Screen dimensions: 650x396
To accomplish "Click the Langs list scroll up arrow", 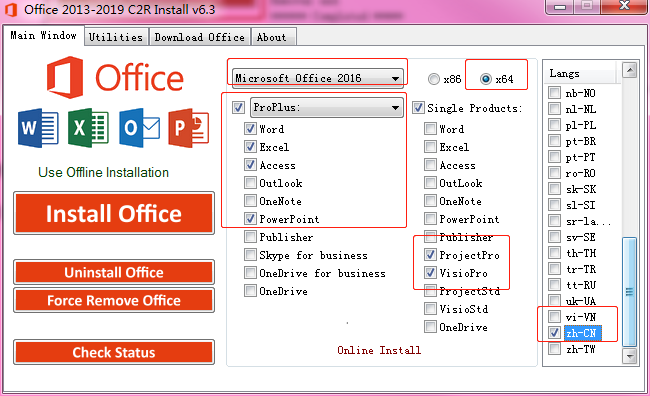I will coord(630,70).
